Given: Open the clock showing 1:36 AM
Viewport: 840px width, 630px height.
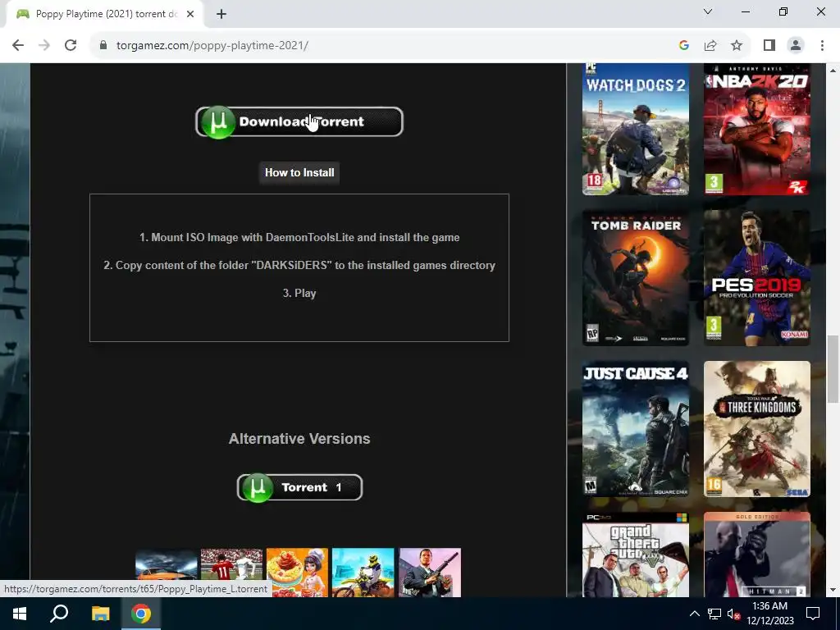Looking at the screenshot, I should tap(769, 614).
